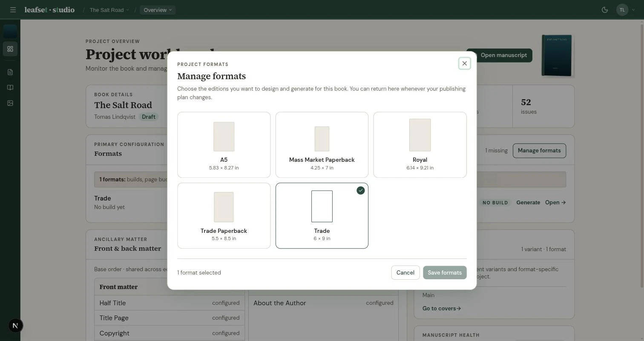Open the TL user avatar menu
The width and height of the screenshot is (644, 341).
[622, 10]
